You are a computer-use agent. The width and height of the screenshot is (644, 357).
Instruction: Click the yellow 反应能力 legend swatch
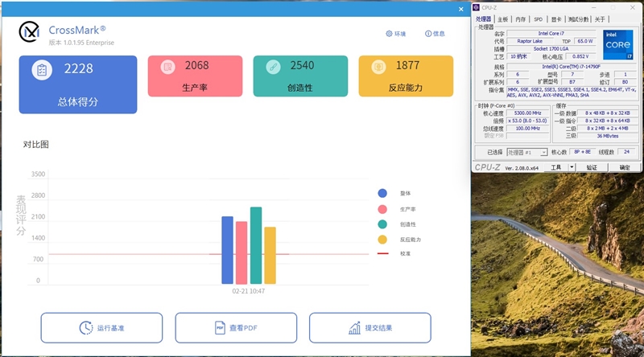click(x=382, y=240)
